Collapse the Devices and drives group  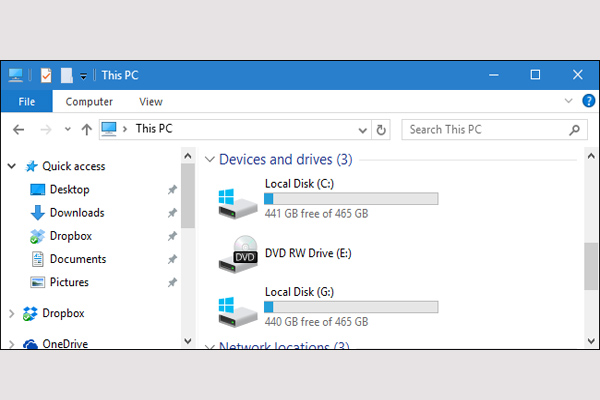click(209, 160)
